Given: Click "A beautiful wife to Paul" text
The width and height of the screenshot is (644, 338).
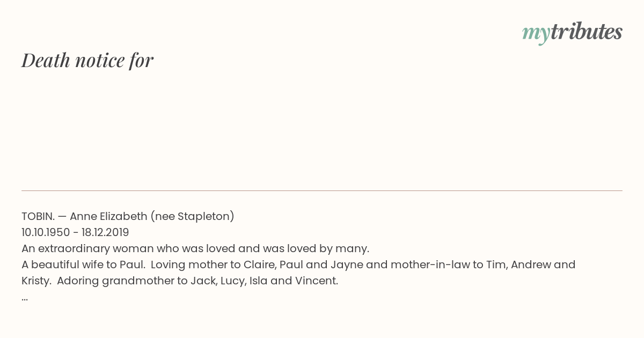Looking at the screenshot, I should pos(84,264).
